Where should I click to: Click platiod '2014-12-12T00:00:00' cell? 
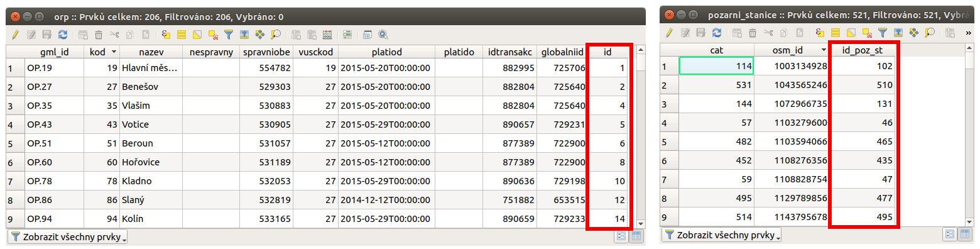pyautogui.click(x=386, y=200)
